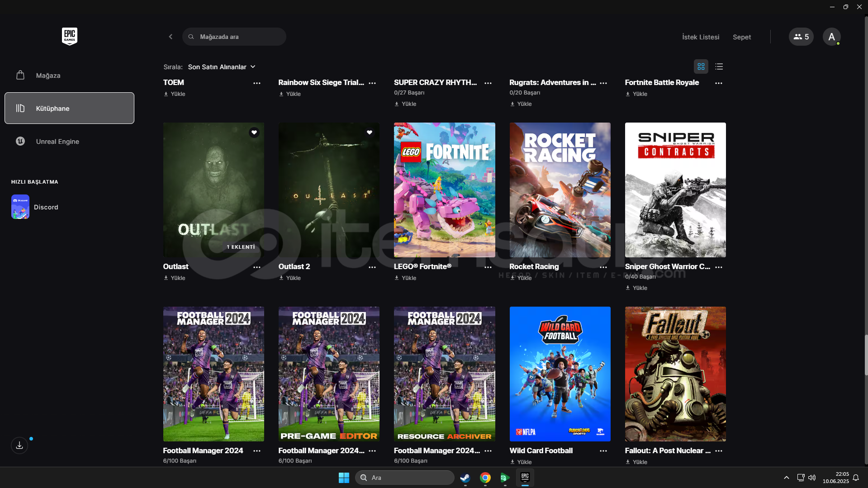Launch Discord from quick launch
Viewport: 868px width, 488px height.
35,207
